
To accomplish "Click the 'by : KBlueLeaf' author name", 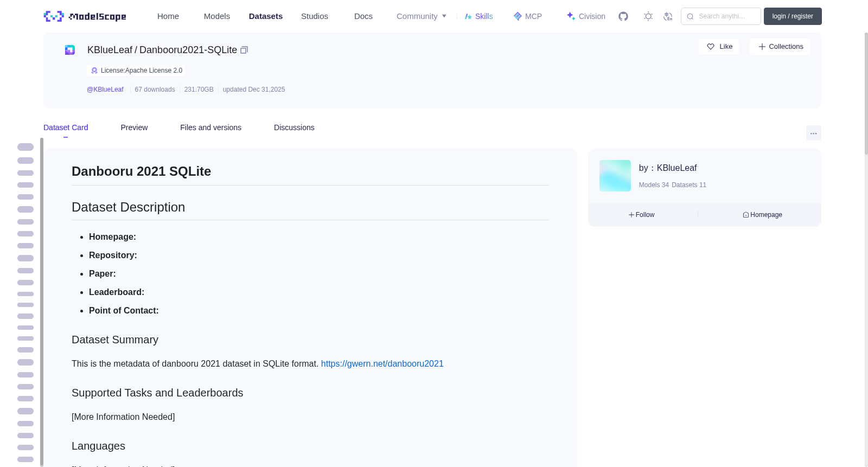I will [668, 168].
